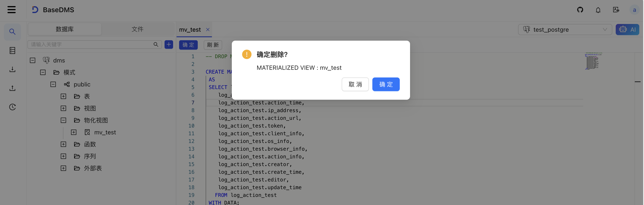Collapse the 物化视图 folder
Screen dimensions: 644x205
[63, 120]
